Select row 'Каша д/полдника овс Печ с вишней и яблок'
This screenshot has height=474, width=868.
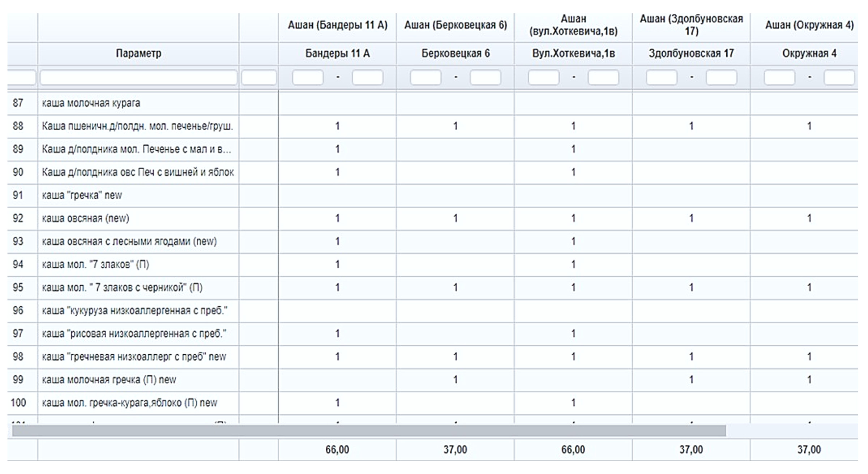(x=433, y=172)
